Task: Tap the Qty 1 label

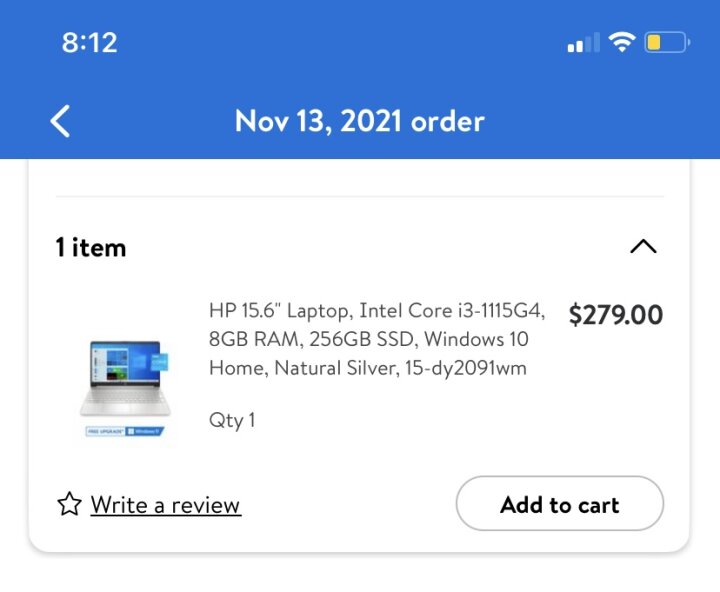Action: tap(232, 420)
